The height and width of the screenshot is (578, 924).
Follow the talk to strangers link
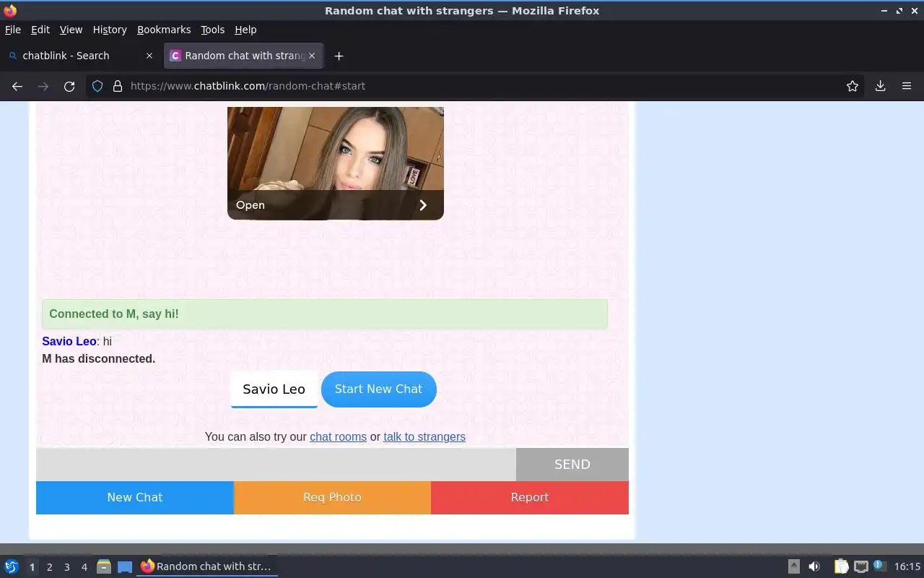click(x=424, y=437)
